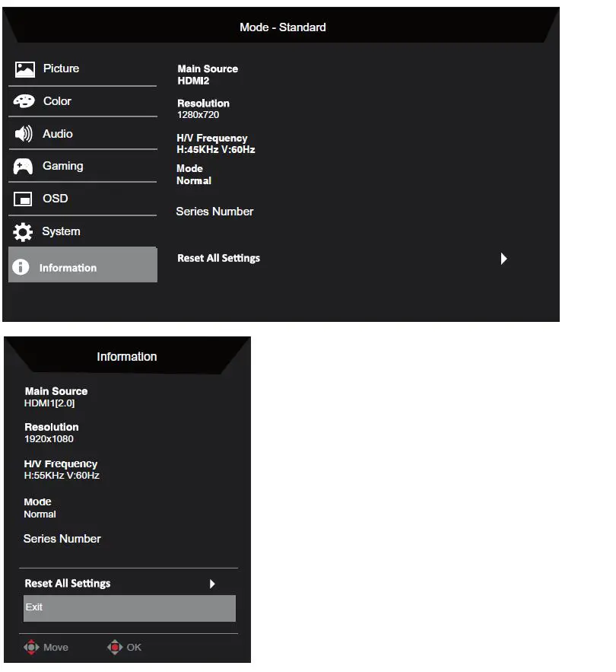616x672 pixels.
Task: Click the 'Information' title of the small panel
Action: click(x=127, y=357)
